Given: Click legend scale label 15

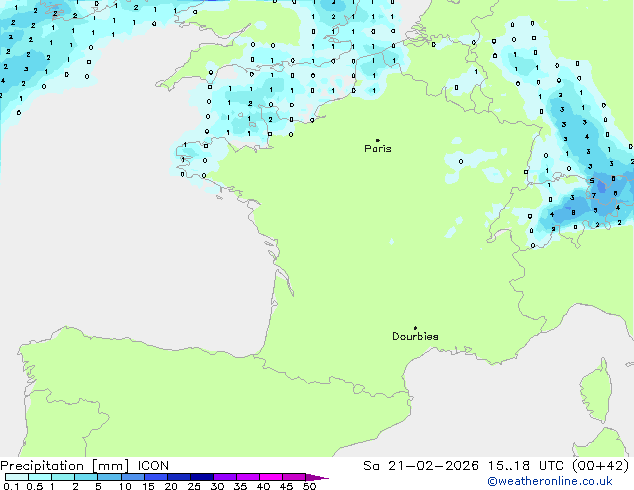Looking at the screenshot, I should click(x=148, y=486).
